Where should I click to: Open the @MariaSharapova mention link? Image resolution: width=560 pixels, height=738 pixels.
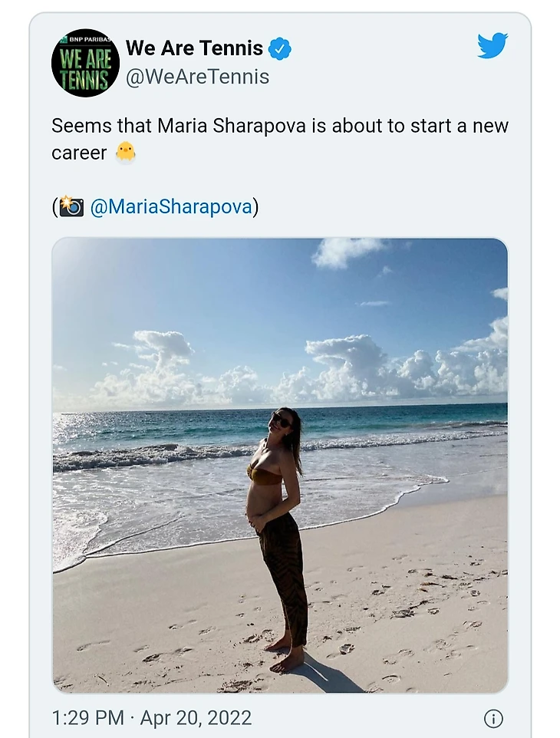coord(171,207)
